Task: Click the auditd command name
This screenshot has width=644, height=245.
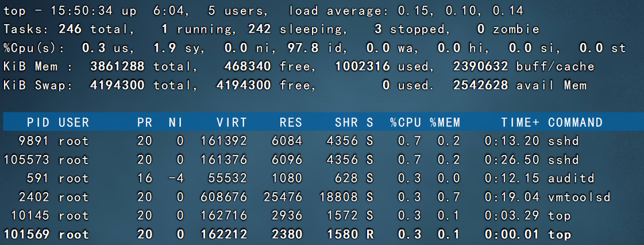Action: [x=571, y=178]
